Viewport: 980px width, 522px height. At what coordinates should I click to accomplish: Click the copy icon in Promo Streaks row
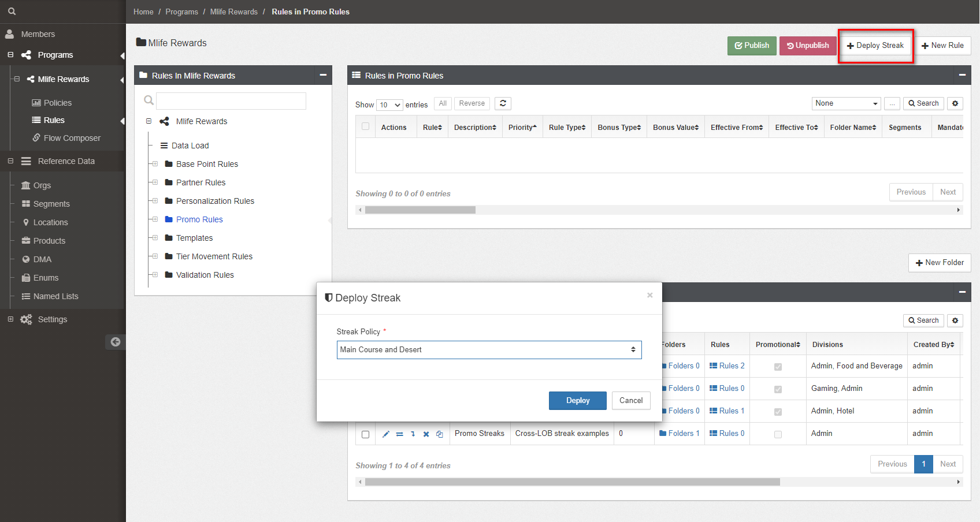[440, 434]
